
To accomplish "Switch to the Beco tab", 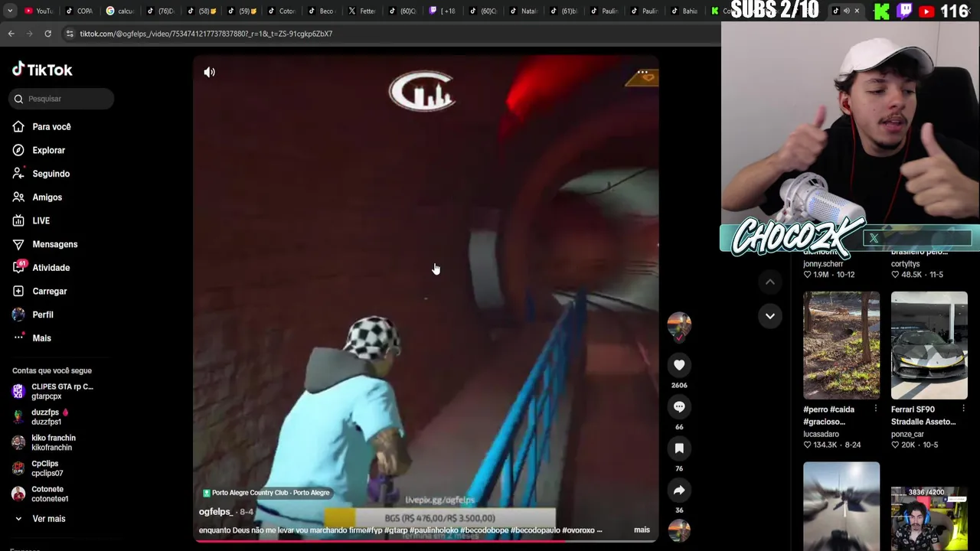I will (322, 11).
